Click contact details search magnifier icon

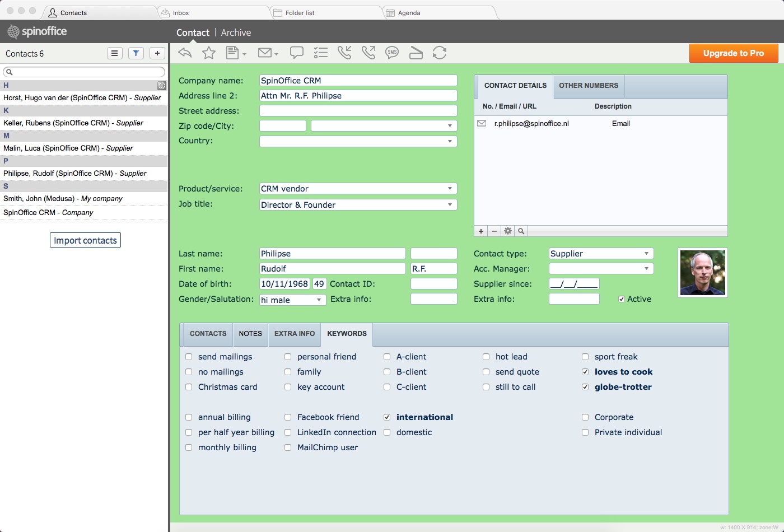click(x=521, y=231)
